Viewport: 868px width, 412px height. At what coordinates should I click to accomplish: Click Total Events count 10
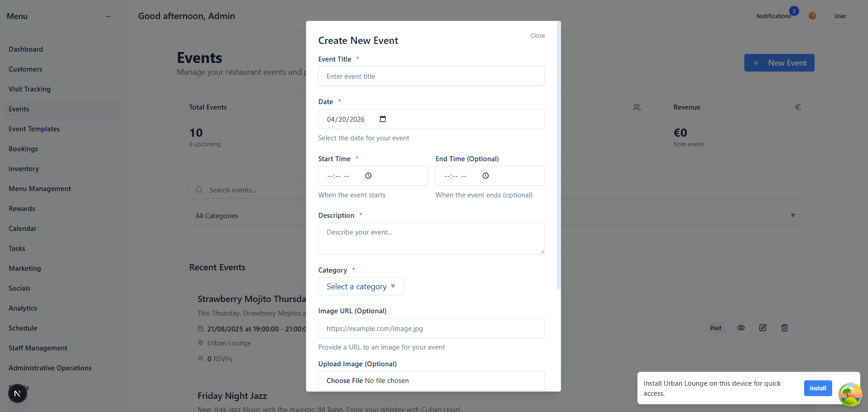196,133
